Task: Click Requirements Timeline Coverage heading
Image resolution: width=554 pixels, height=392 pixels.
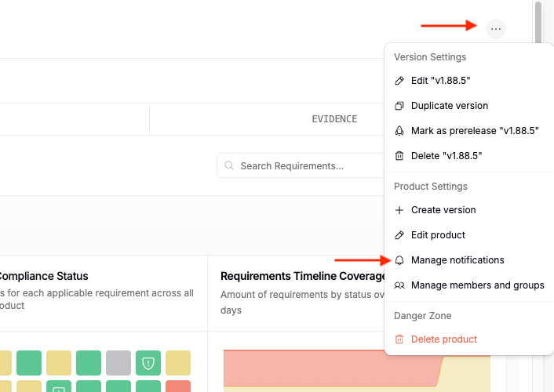Action: pos(303,276)
